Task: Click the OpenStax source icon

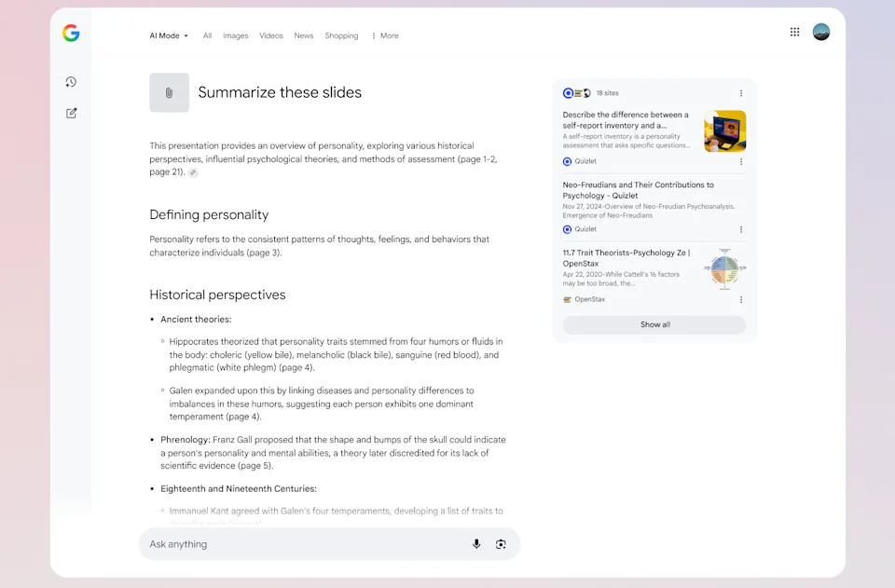Action: [x=567, y=299]
